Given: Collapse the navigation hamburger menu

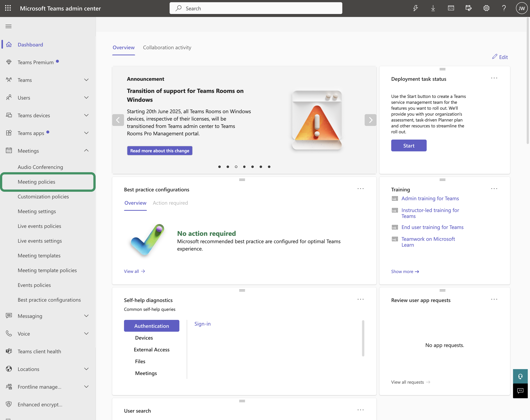Looking at the screenshot, I should coord(9,26).
